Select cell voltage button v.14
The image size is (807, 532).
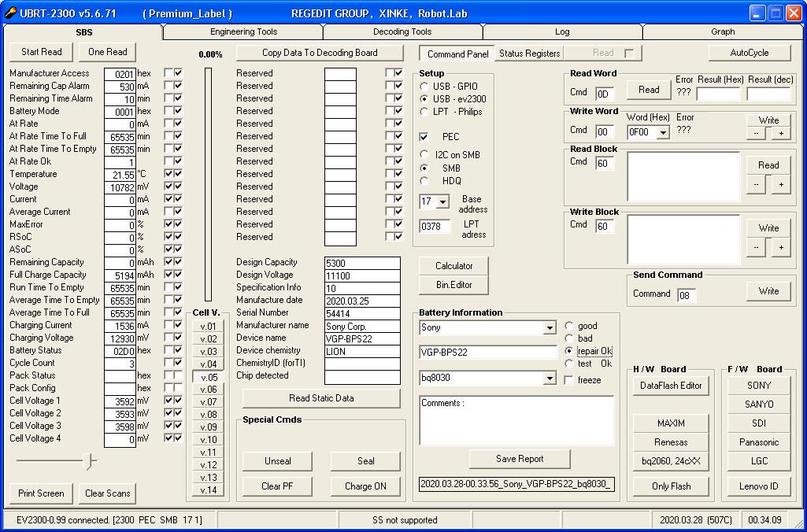pyautogui.click(x=209, y=490)
